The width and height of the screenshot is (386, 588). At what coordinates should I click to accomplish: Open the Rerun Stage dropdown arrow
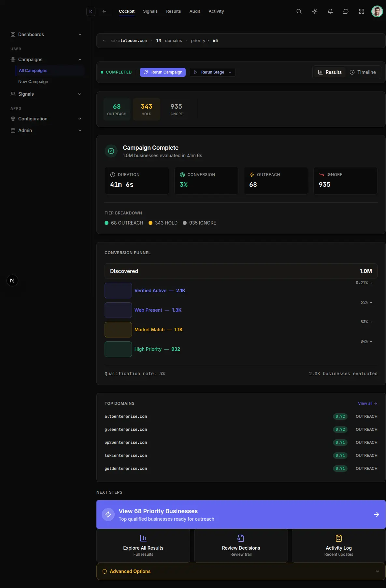click(230, 72)
